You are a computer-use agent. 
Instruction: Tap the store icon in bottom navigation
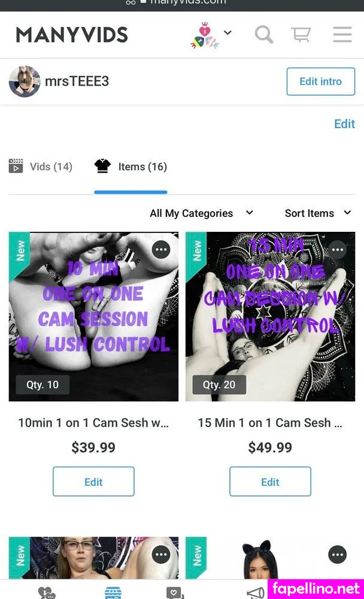(113, 592)
